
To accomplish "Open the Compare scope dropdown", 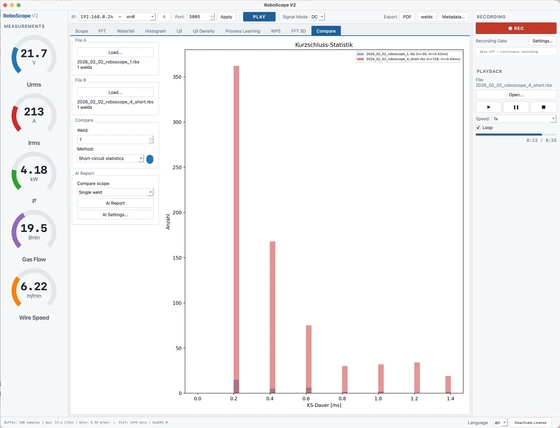I will (x=115, y=192).
